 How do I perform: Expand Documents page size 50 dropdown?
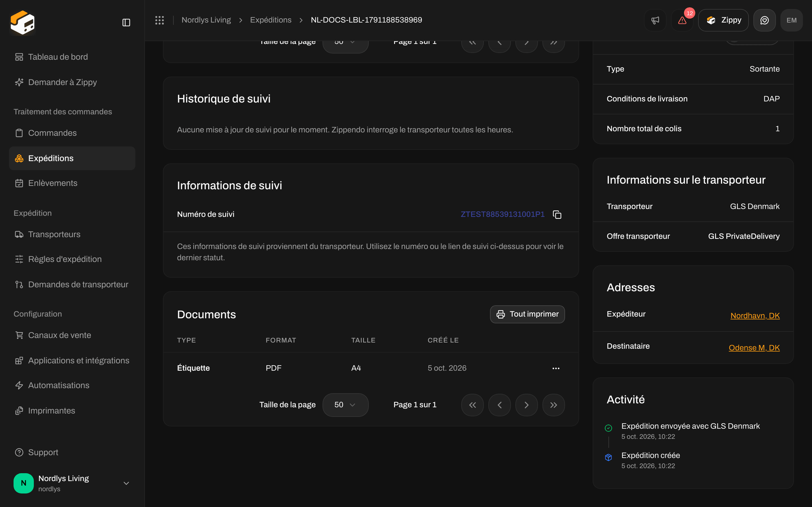coord(345,405)
